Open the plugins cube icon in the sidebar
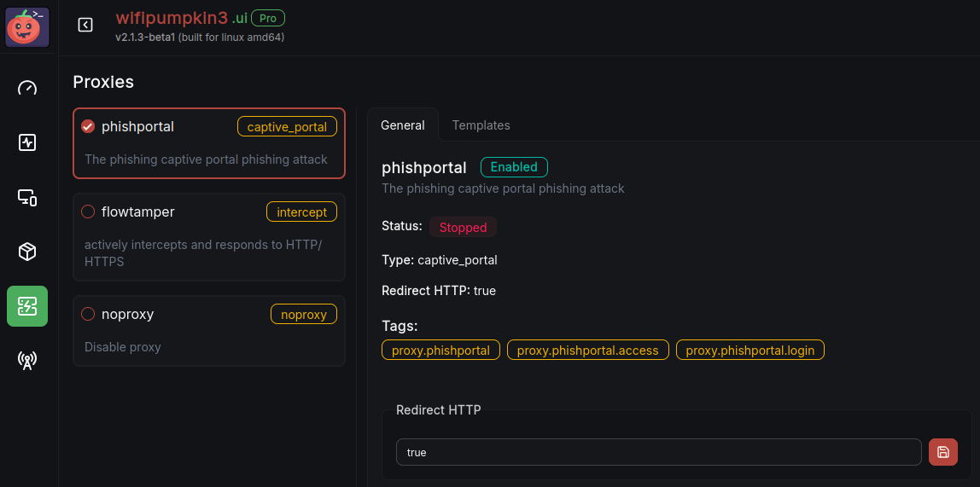980x487 pixels. [x=27, y=252]
